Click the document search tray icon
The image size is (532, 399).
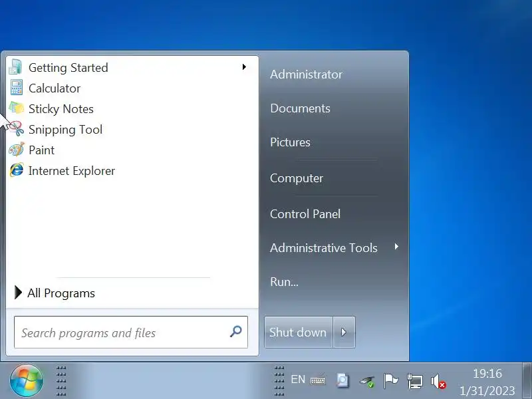pos(342,380)
